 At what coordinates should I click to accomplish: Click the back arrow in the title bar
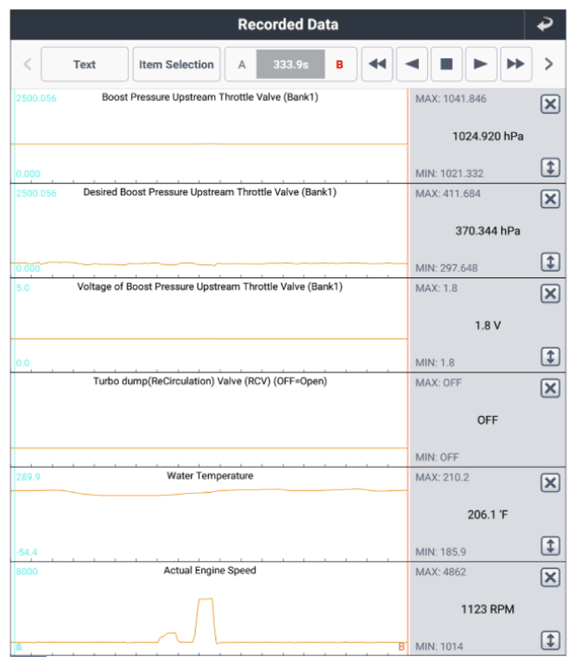(545, 25)
